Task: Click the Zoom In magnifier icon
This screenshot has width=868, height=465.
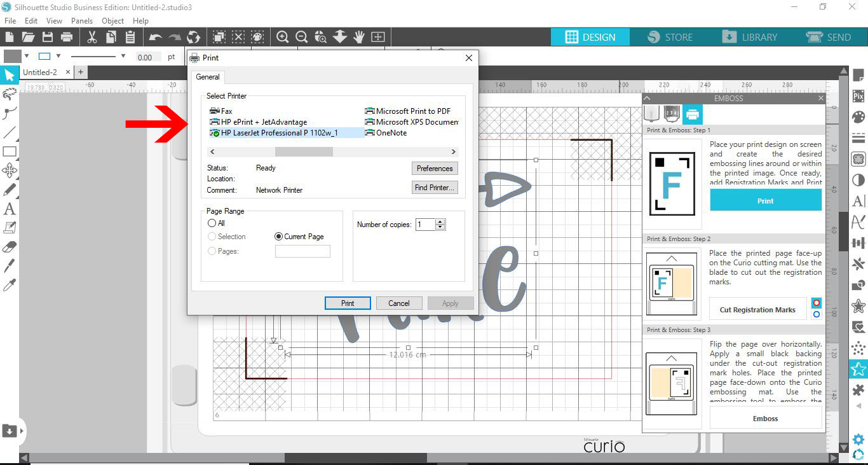Action: point(283,37)
